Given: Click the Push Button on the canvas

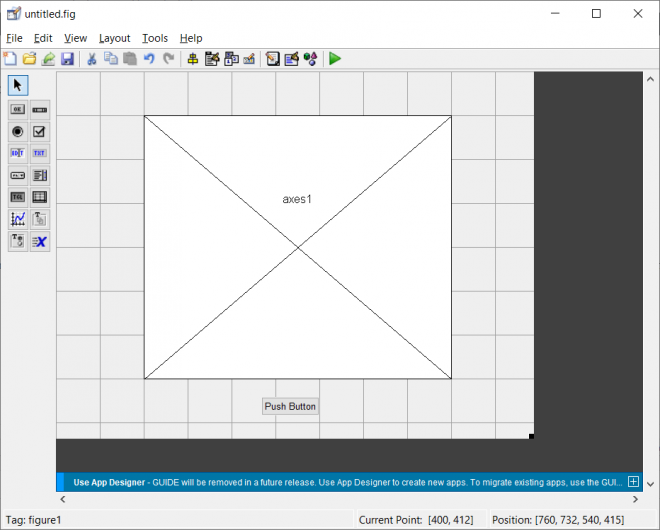Looking at the screenshot, I should 290,406.
